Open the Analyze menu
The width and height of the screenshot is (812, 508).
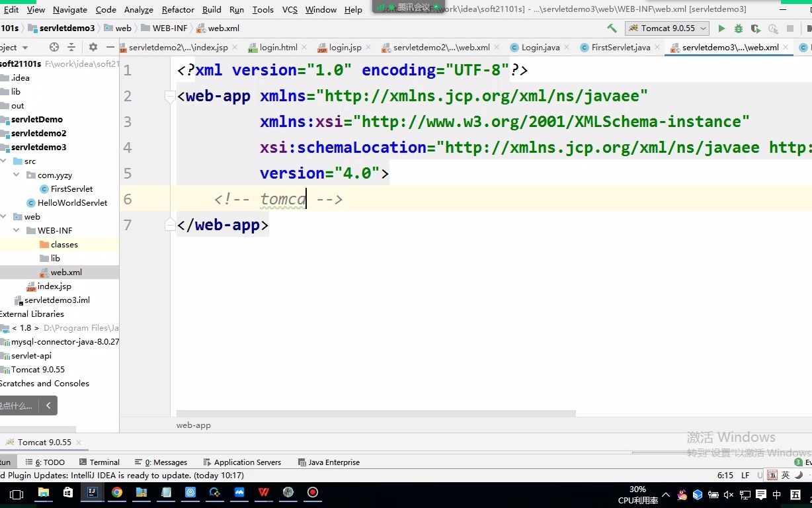(x=139, y=10)
